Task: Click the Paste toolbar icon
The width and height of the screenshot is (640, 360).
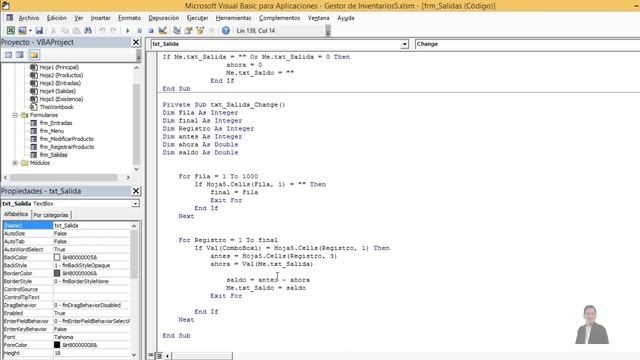Action: point(76,31)
